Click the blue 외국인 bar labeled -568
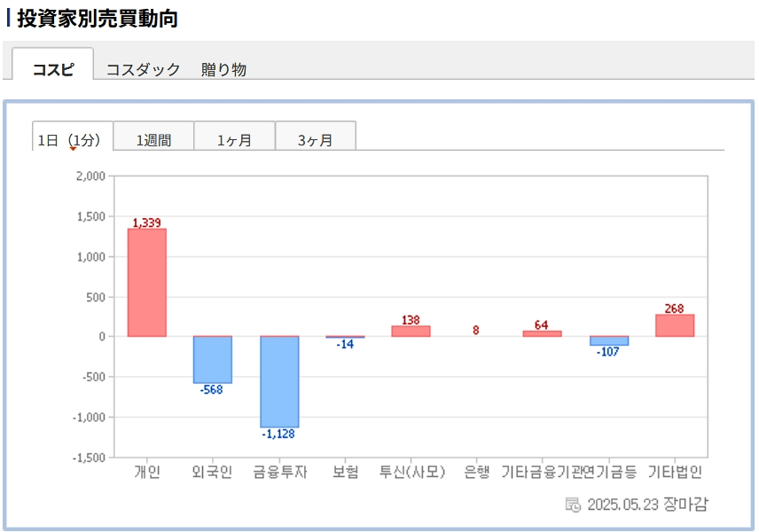 213,359
